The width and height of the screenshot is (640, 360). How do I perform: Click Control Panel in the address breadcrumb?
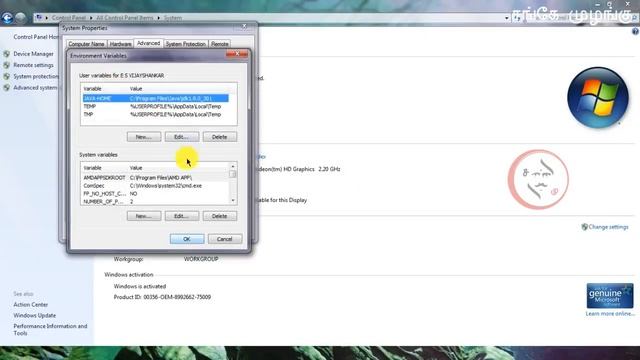(69, 18)
